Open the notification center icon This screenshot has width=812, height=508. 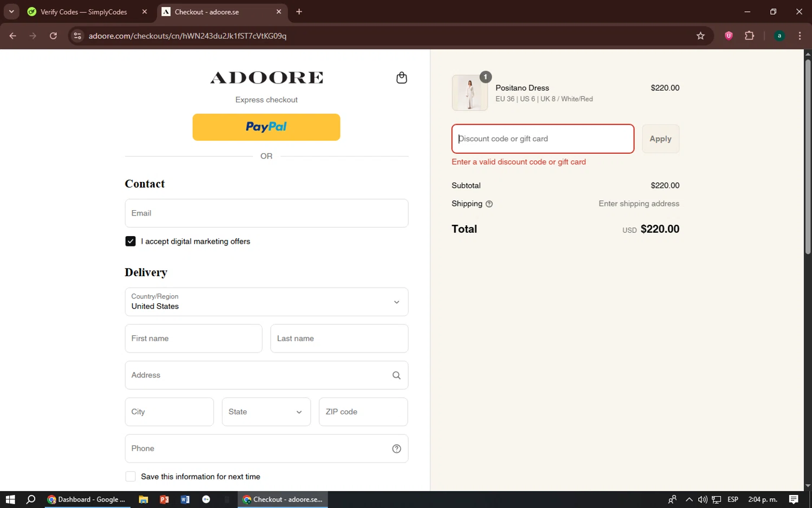[x=794, y=499]
